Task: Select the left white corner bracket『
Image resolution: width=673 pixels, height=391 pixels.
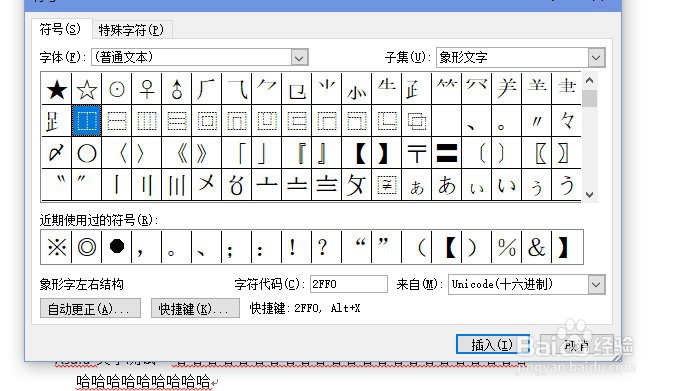Action: pos(297,153)
